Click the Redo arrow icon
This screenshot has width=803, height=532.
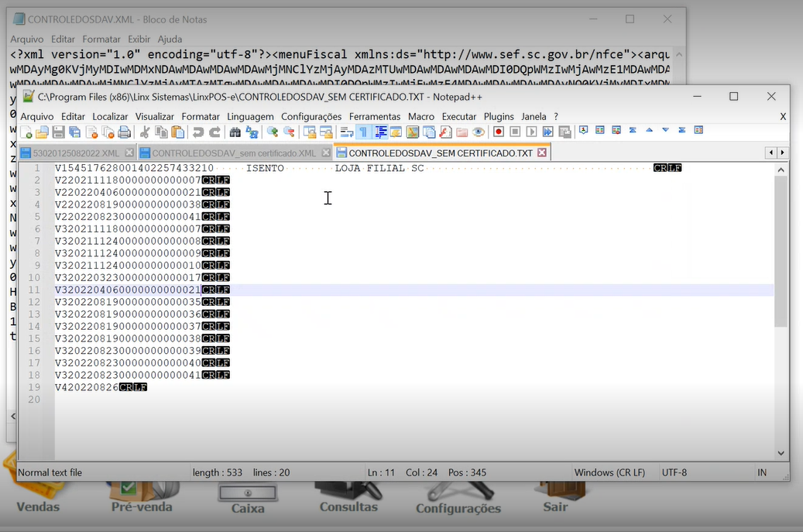214,132
